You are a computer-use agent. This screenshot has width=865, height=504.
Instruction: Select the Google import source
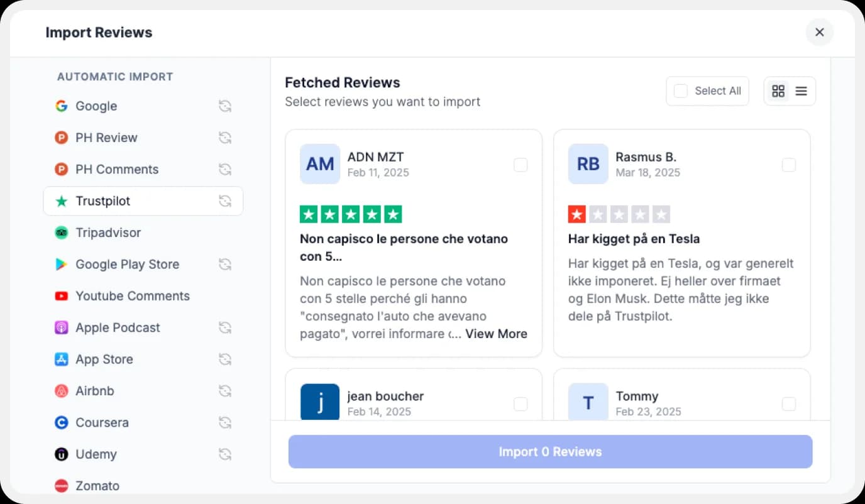[x=96, y=106]
